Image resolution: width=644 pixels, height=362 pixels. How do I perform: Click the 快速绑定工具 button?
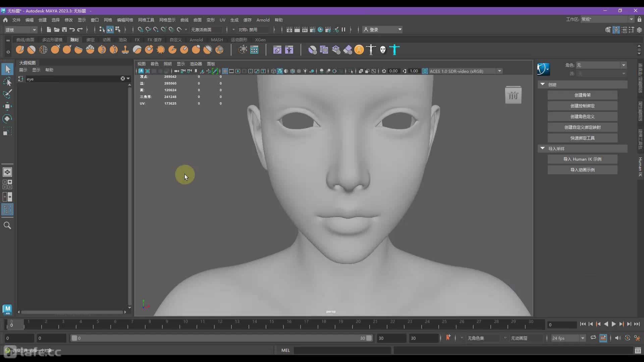(x=582, y=138)
